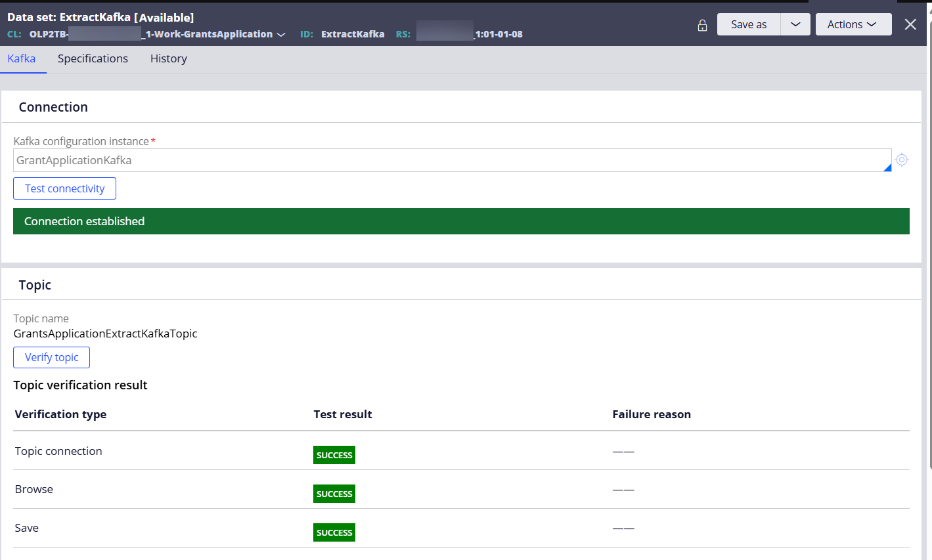The width and height of the screenshot is (932, 560).
Task: Click the blue autocomplete corner in Kafka instance field
Action: (x=887, y=168)
